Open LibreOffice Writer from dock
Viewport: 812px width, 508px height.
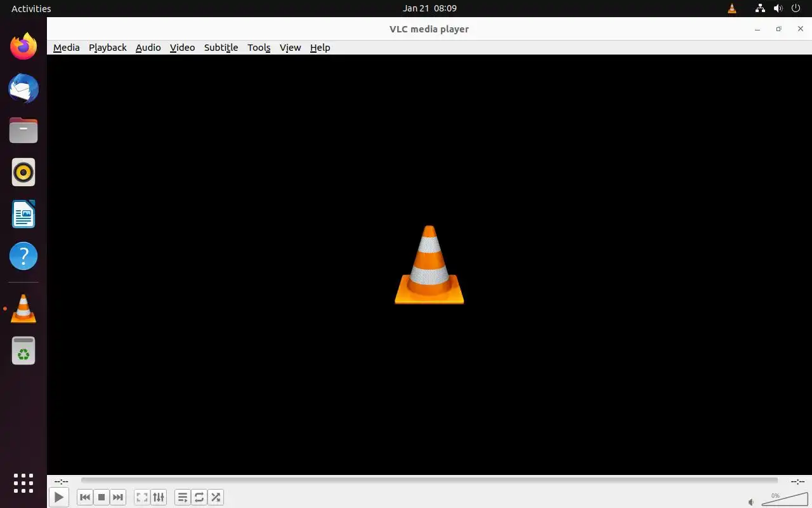(x=23, y=214)
